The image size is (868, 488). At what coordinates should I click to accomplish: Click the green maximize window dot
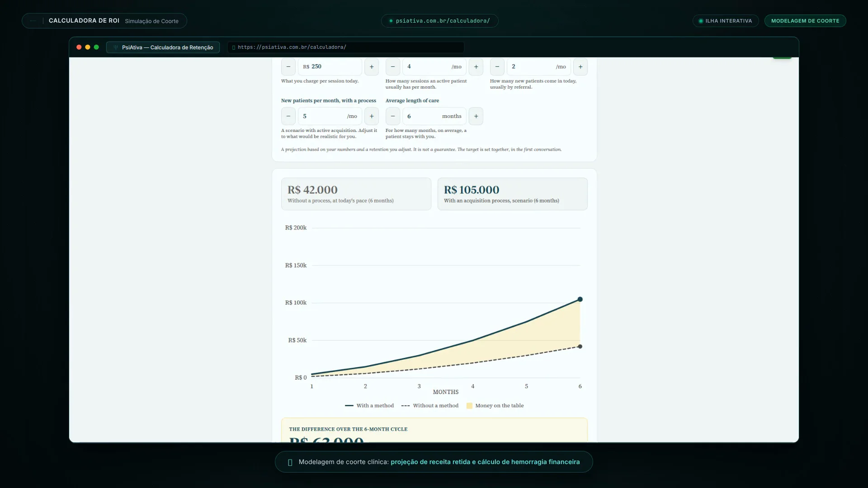(x=96, y=47)
